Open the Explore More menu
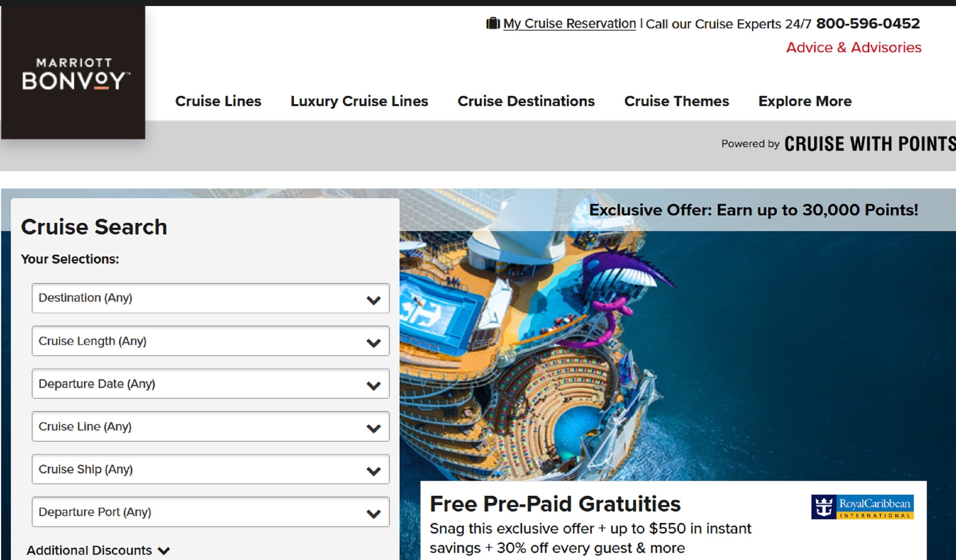The height and width of the screenshot is (560, 956). click(805, 101)
